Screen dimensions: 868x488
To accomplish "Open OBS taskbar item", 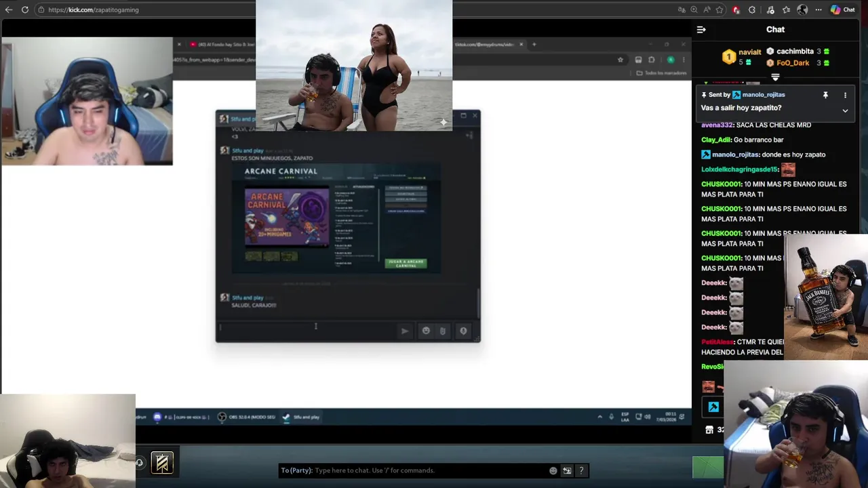I will click(246, 417).
